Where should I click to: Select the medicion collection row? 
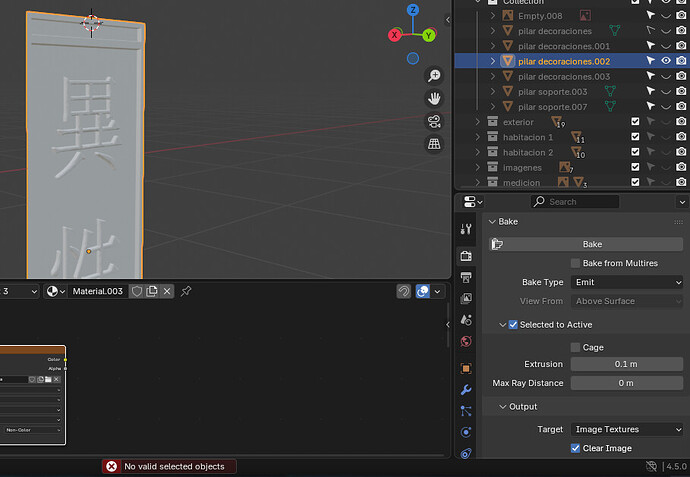pos(571,182)
